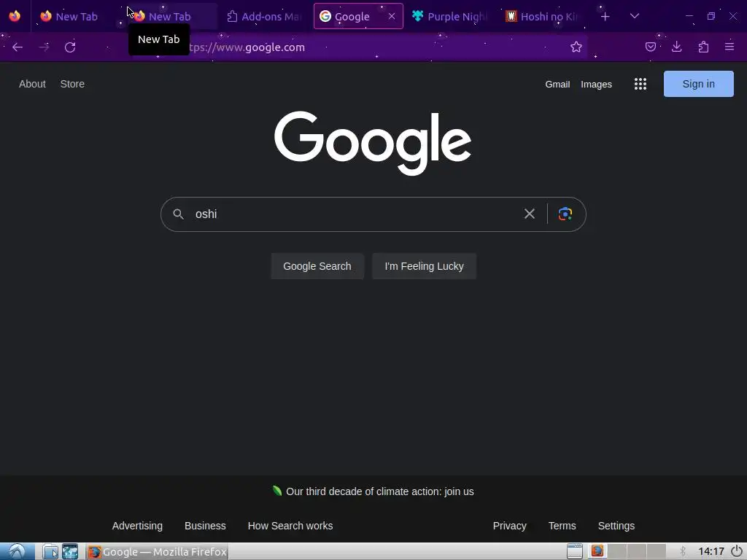Click I'm Feeling Lucky
Viewport: 747px width, 560px height.
click(424, 266)
